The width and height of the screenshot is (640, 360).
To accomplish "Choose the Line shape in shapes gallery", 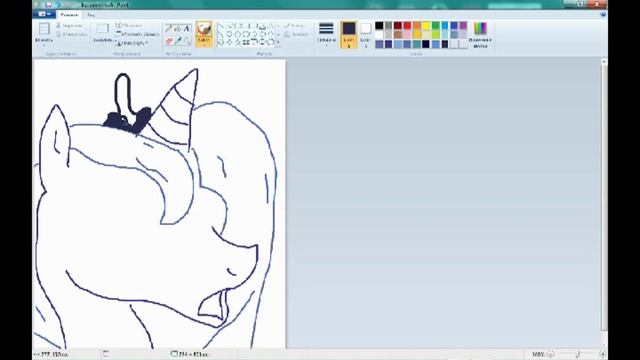I will tap(221, 26).
